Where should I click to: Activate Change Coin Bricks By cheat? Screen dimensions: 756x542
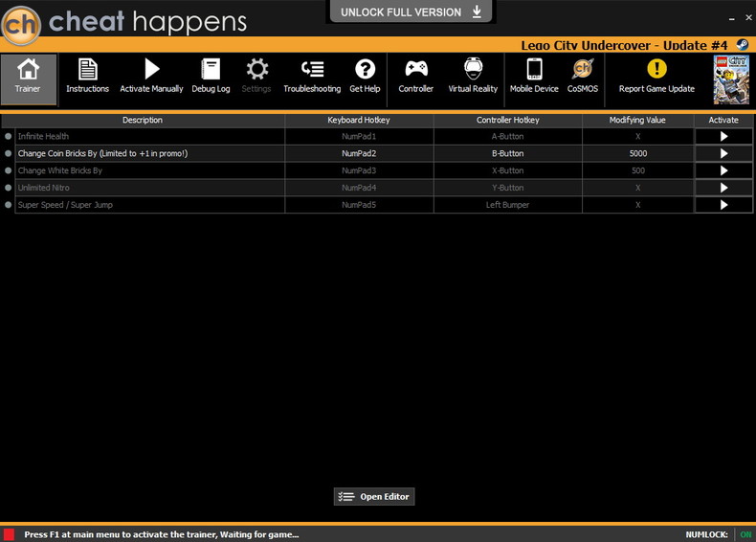[723, 153]
